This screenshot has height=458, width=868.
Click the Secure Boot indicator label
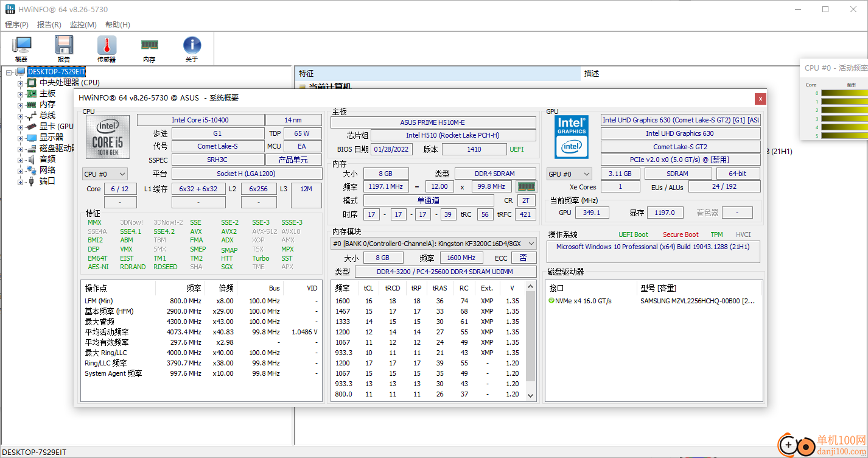pyautogui.click(x=681, y=234)
